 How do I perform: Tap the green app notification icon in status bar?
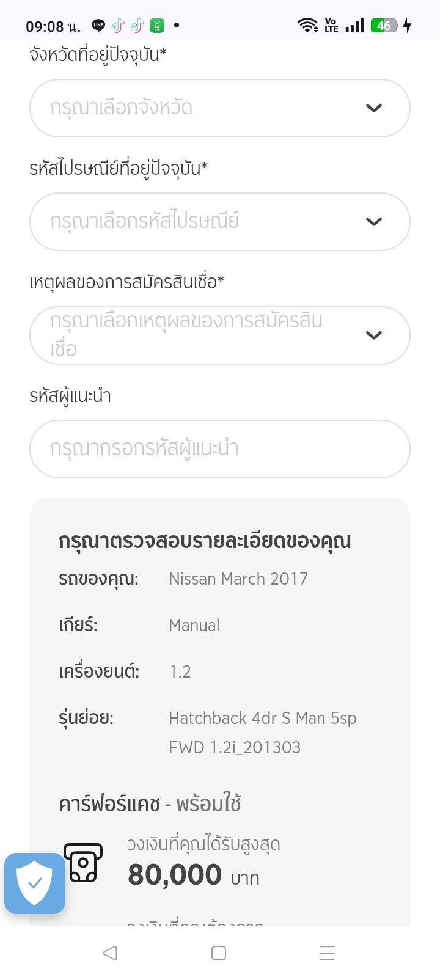pos(157,26)
